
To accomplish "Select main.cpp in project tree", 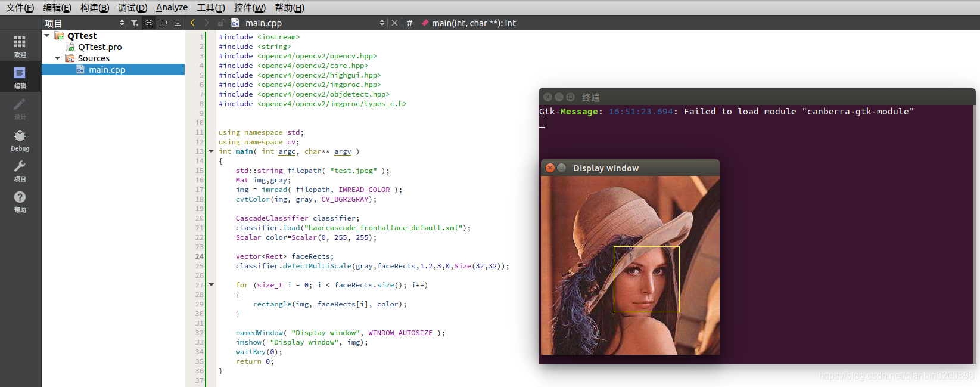I will pyautogui.click(x=107, y=70).
